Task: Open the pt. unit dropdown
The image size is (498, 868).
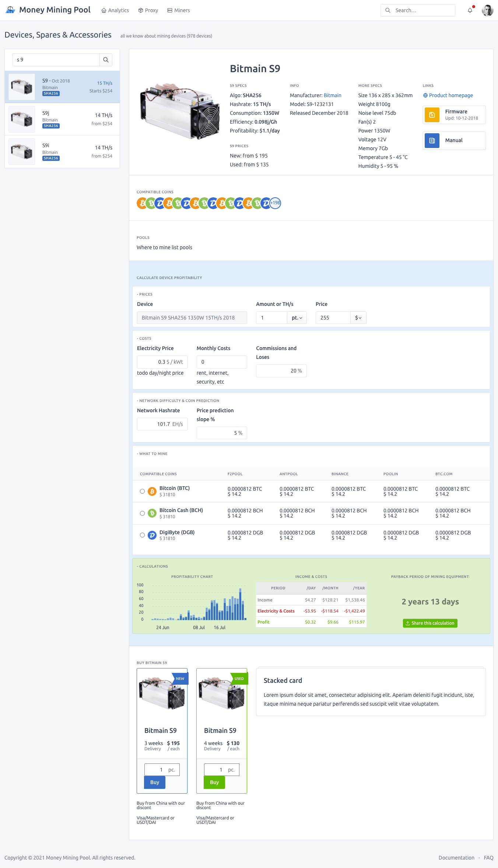Action: point(297,318)
